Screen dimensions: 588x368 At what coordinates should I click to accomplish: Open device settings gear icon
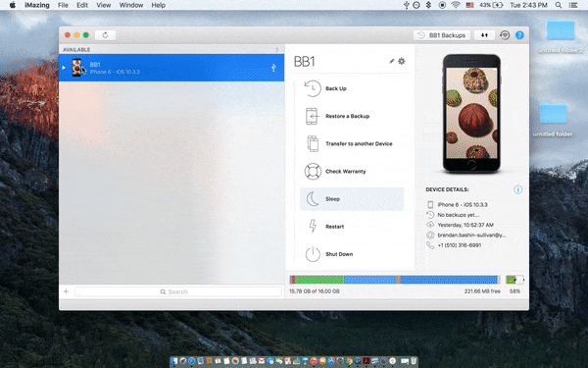coord(402,61)
